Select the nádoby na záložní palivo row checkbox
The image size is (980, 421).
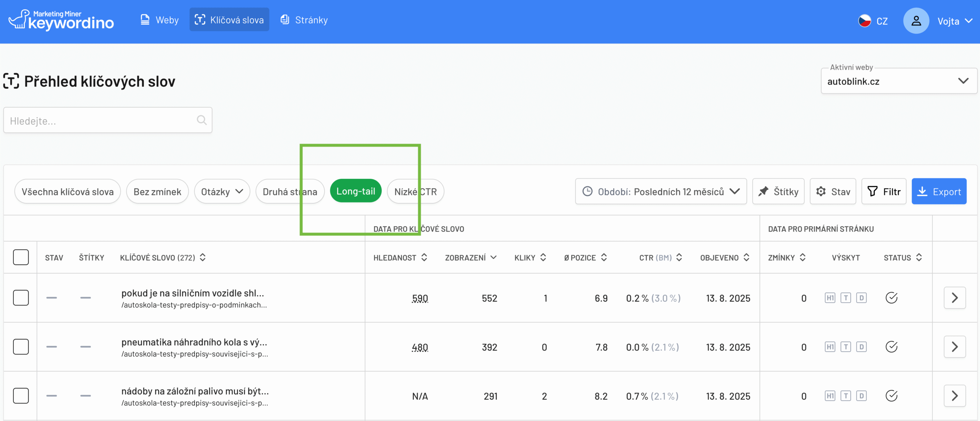(x=21, y=396)
